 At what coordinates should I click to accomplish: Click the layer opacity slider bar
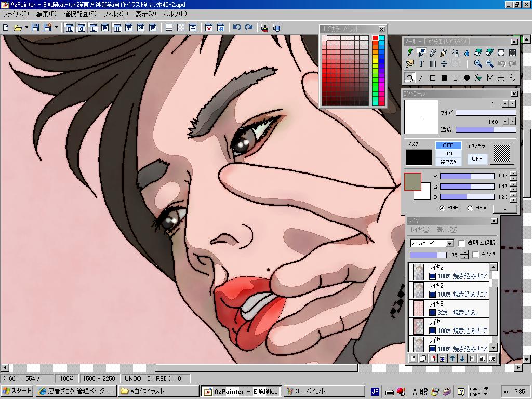click(428, 255)
